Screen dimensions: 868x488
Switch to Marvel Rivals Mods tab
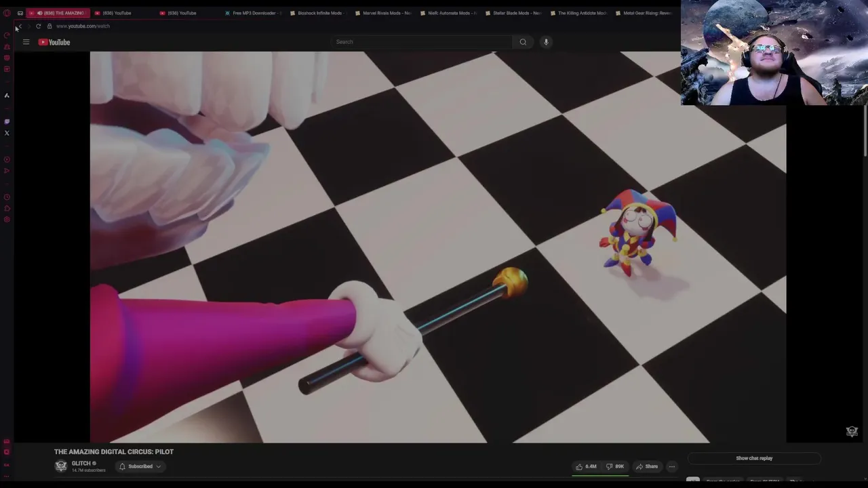click(384, 13)
